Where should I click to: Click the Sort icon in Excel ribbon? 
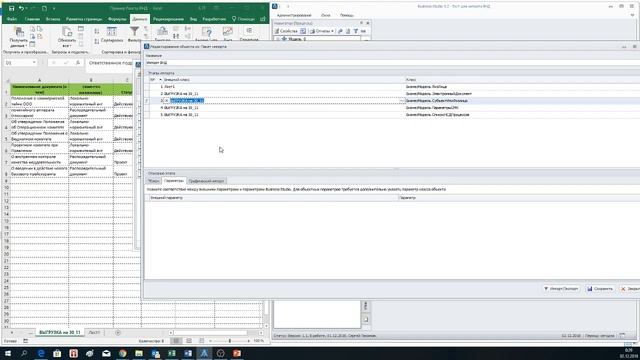coord(111,31)
